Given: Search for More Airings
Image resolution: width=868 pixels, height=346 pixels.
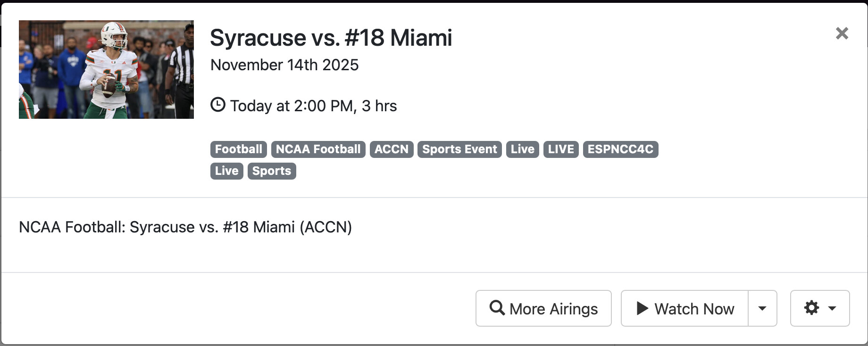Looking at the screenshot, I should click(543, 308).
